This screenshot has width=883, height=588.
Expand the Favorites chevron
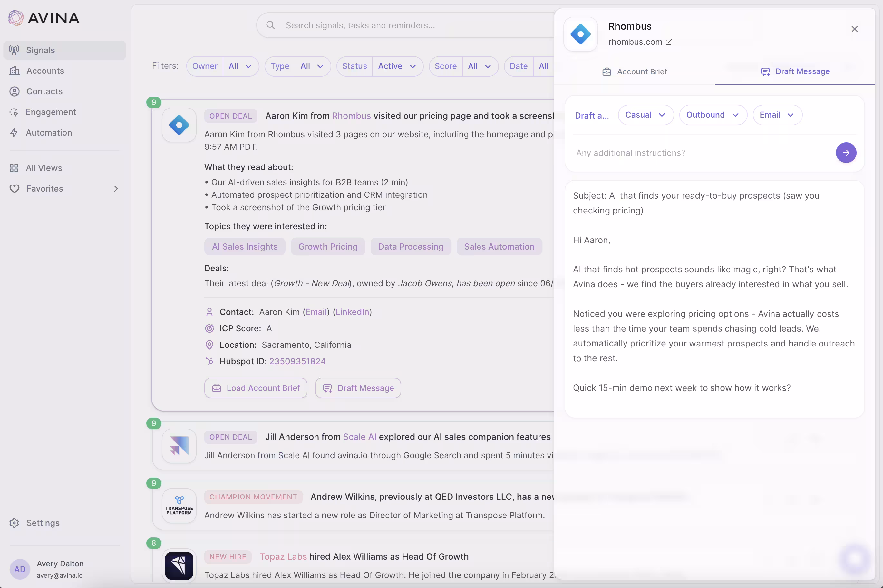(116, 189)
